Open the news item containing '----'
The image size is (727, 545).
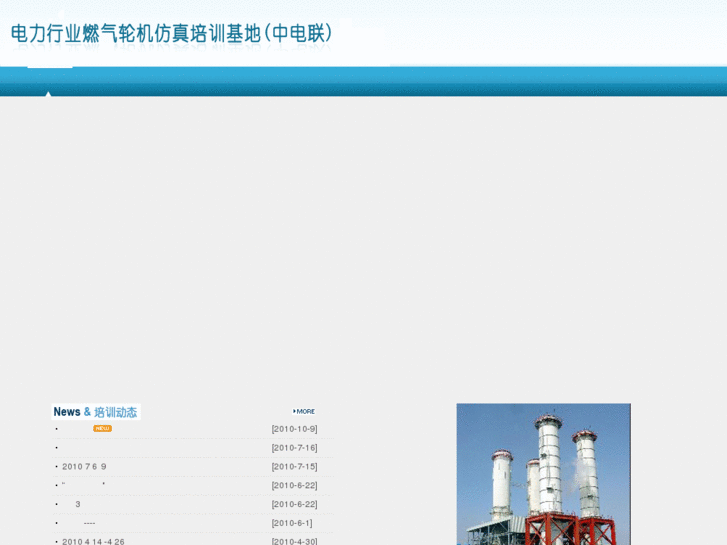coord(89,523)
